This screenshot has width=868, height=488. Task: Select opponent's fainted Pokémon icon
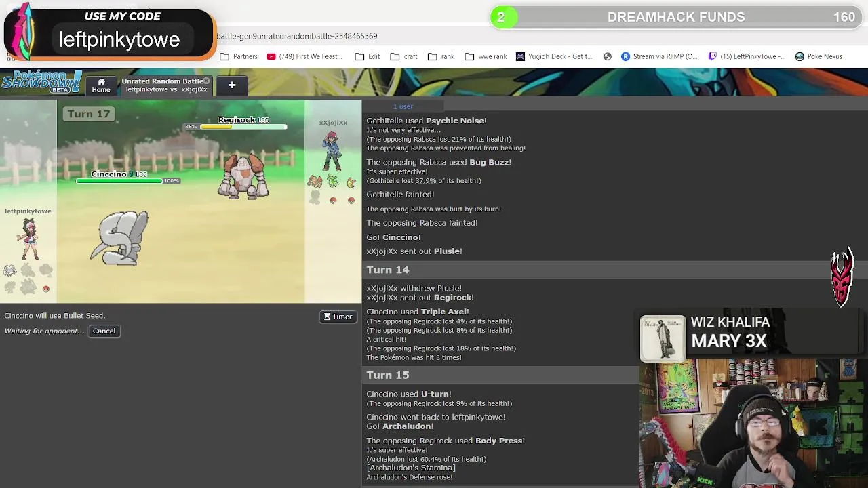(315, 197)
